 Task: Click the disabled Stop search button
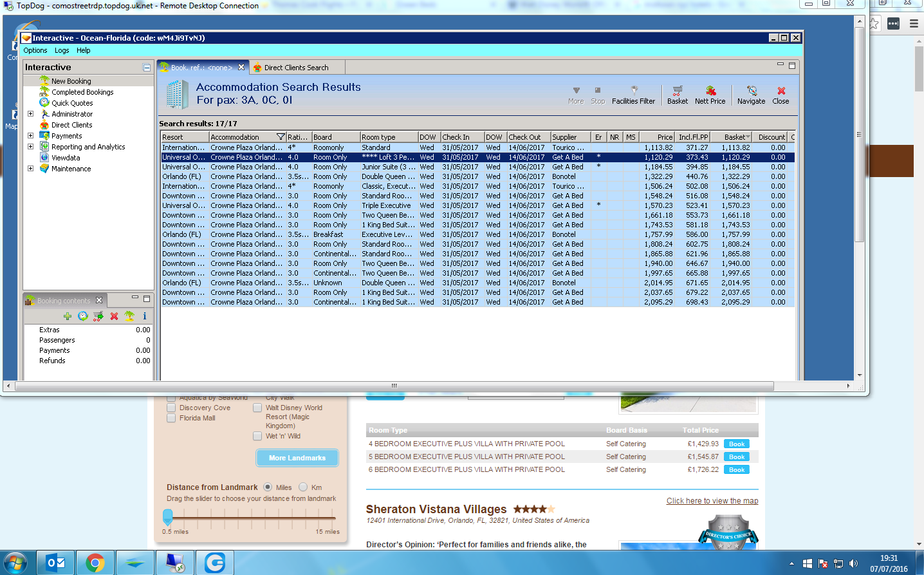click(x=598, y=95)
